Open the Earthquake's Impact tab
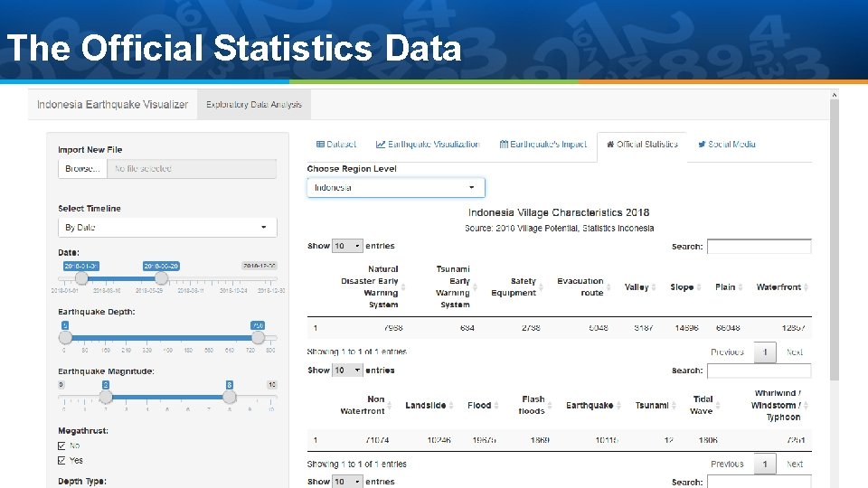The height and width of the screenshot is (488, 868). (x=543, y=145)
